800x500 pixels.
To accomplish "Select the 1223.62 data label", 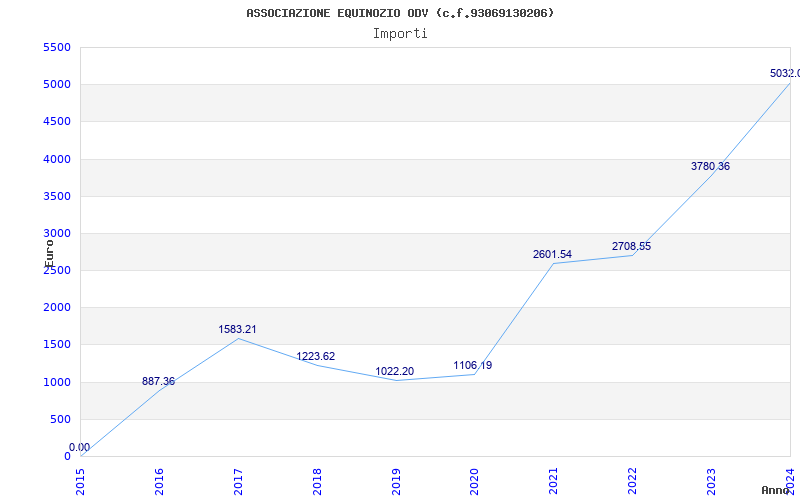I will coord(316,357).
